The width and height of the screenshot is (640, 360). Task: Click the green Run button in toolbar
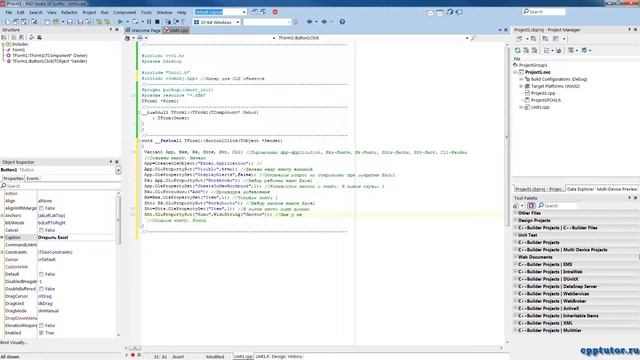click(x=120, y=22)
